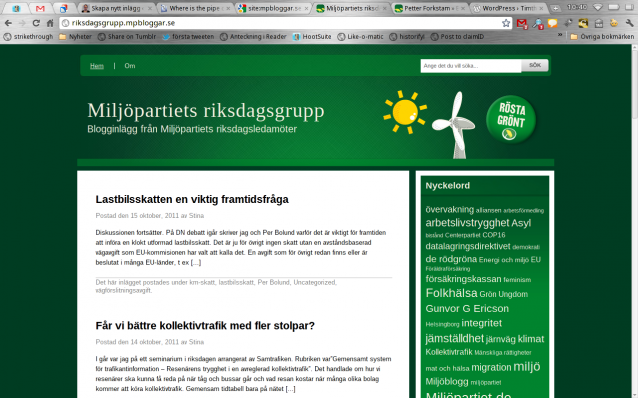Click the magnifier extension icon with badge
This screenshot has height=398, width=638.
coord(538,24)
